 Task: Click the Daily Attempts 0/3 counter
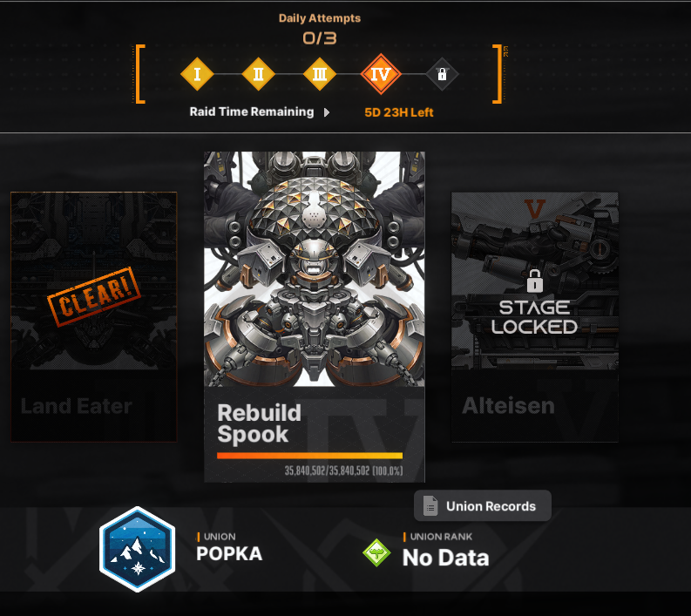coord(320,37)
